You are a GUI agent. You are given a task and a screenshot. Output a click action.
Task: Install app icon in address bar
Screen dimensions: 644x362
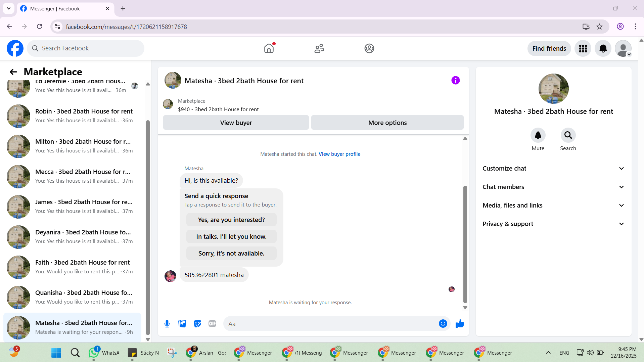coord(586,27)
